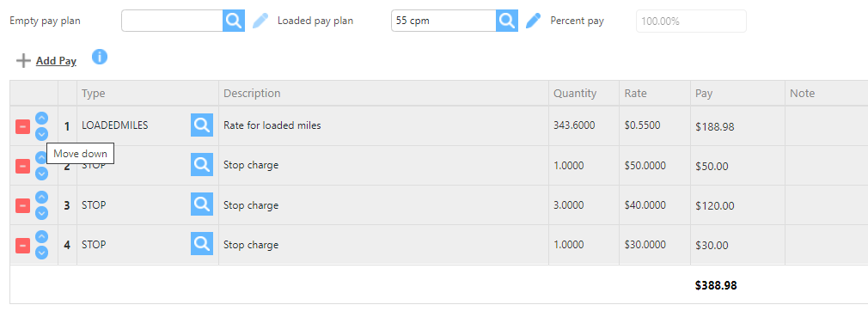This screenshot has height=311, width=868.
Task: Move row 4 STOP down
Action: click(41, 253)
